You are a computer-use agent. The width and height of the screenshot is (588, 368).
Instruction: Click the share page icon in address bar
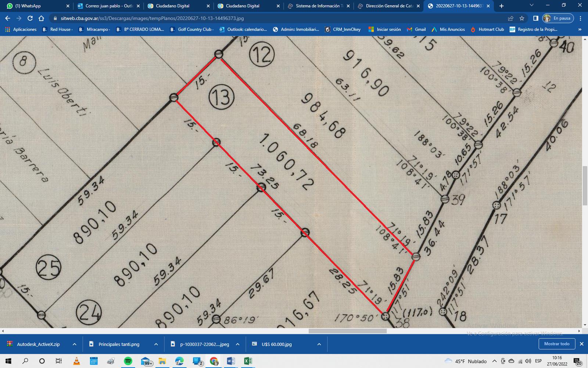pos(510,18)
